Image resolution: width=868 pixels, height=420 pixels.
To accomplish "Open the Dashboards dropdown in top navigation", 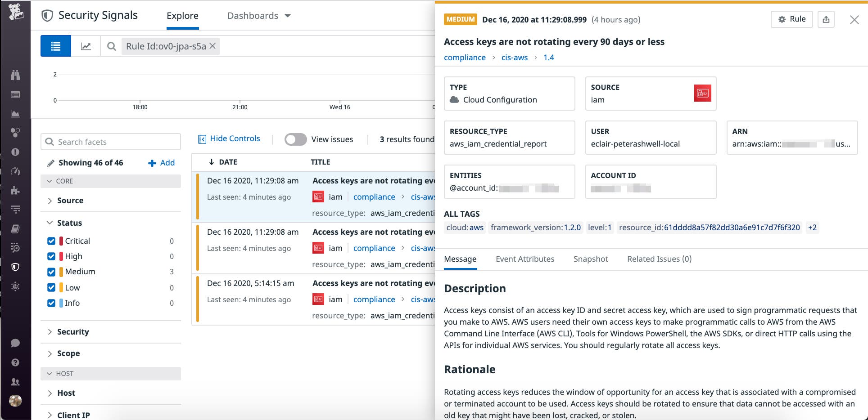I will click(x=259, y=15).
